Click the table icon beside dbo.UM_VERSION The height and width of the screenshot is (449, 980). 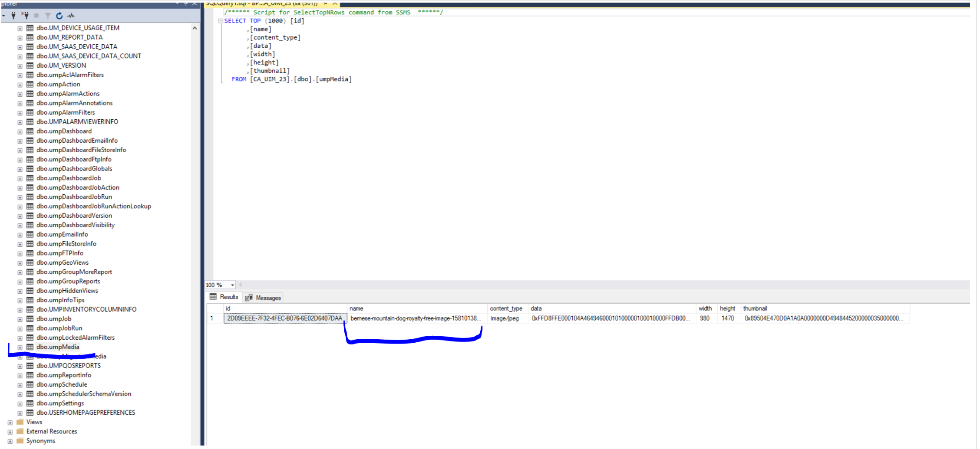[x=30, y=66]
